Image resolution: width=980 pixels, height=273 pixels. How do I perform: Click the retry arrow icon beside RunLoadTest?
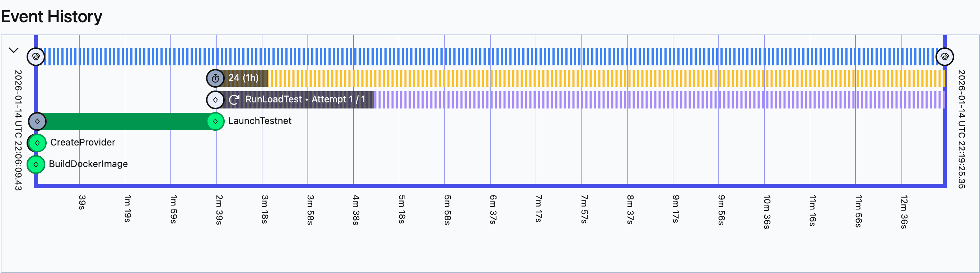(x=234, y=100)
